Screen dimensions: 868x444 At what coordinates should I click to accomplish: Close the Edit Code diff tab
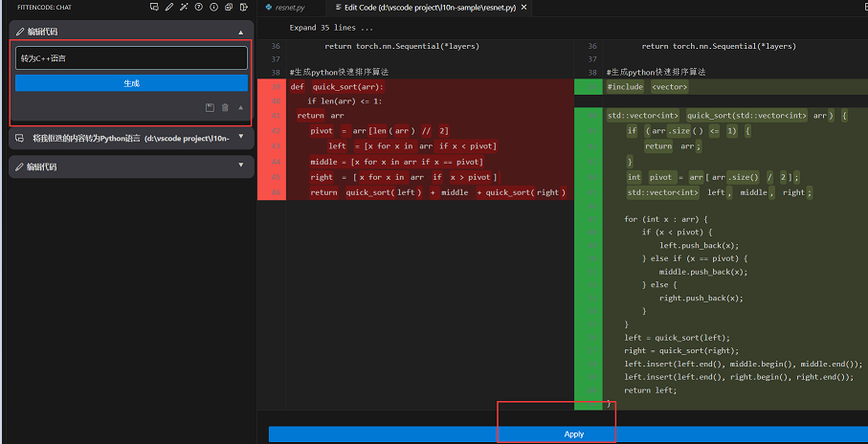[x=524, y=8]
